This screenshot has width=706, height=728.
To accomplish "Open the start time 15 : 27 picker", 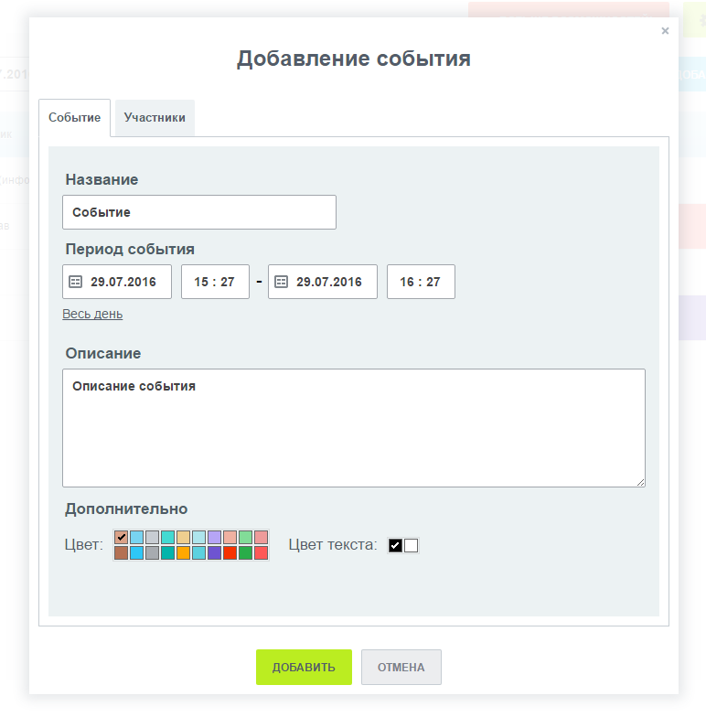I will (215, 282).
